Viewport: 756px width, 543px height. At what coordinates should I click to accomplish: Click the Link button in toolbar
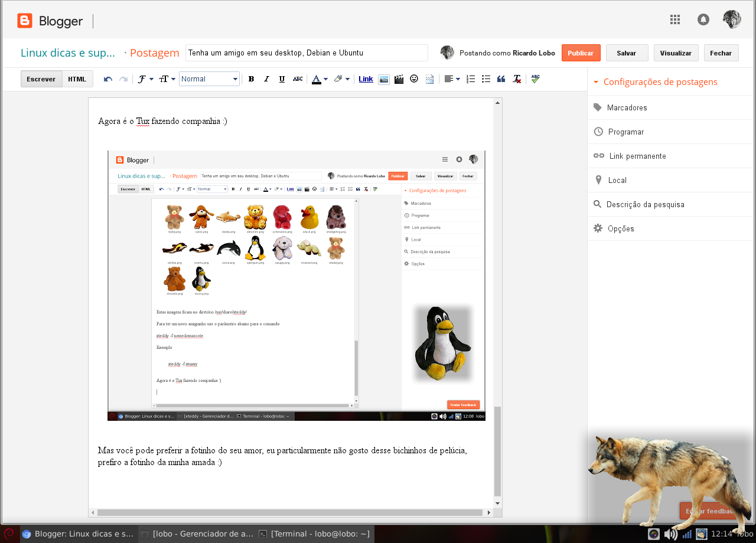(x=366, y=79)
